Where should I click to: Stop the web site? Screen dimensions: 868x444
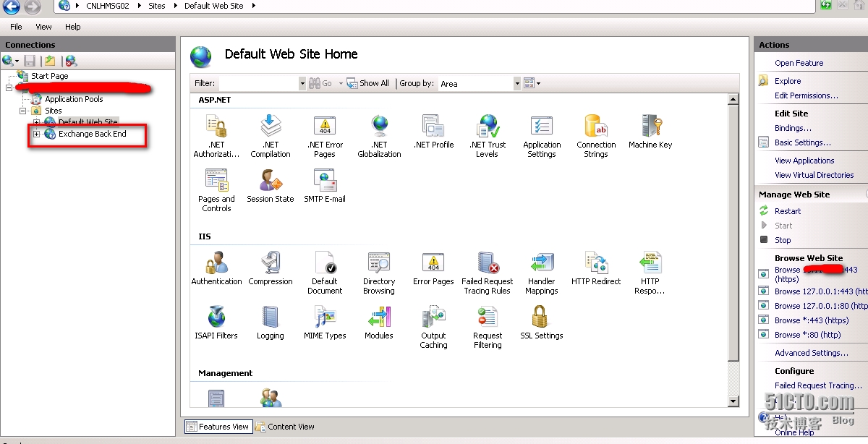[x=783, y=240]
